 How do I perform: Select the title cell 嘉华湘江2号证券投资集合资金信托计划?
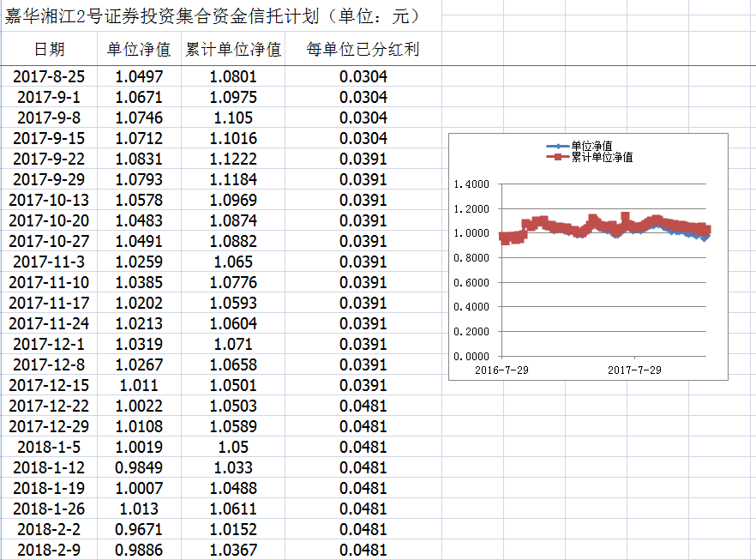(x=210, y=16)
